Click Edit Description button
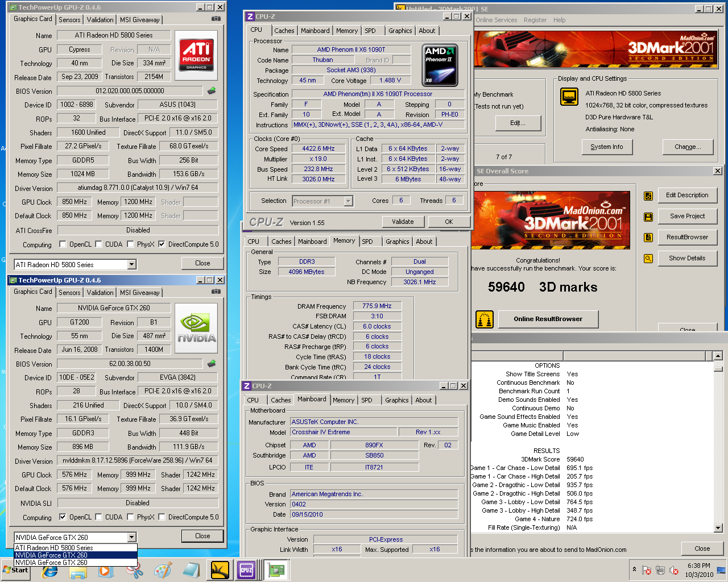 point(688,195)
